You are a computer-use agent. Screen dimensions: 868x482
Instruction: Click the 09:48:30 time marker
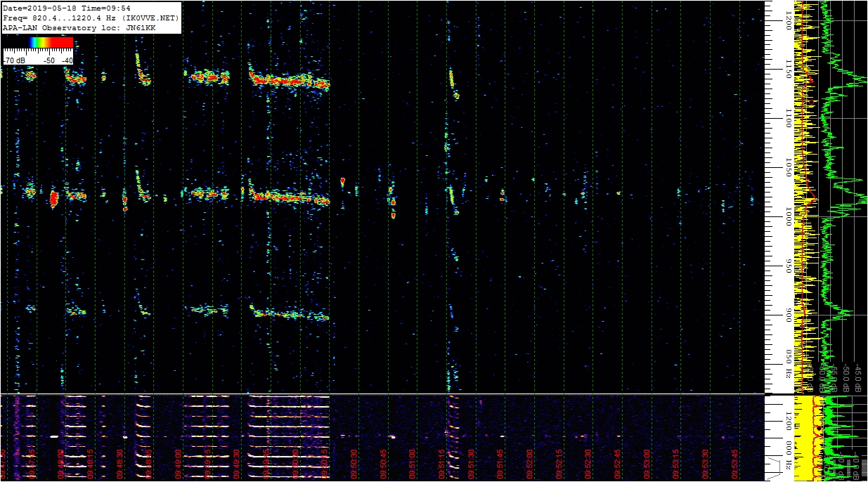coord(119,464)
